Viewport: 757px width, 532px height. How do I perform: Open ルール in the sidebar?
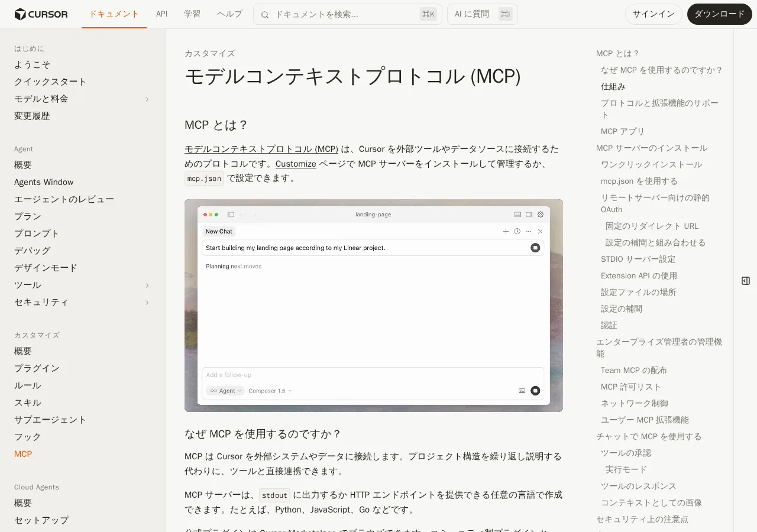tap(28, 386)
